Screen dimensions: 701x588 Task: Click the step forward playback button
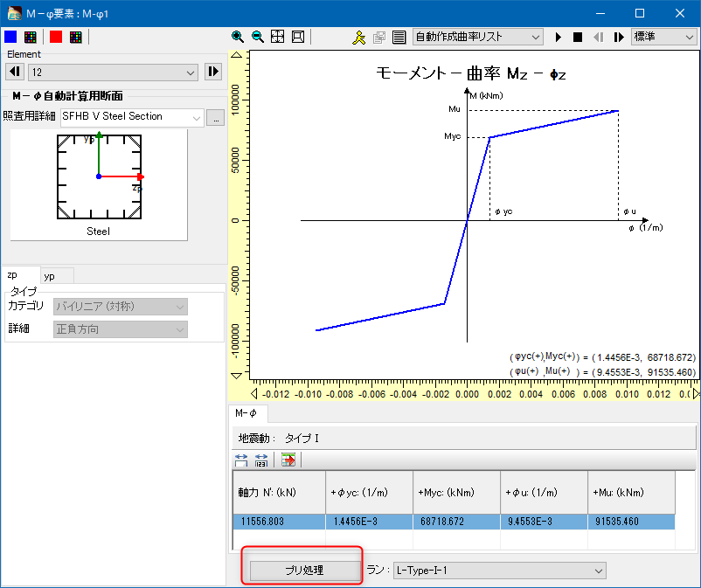click(619, 37)
